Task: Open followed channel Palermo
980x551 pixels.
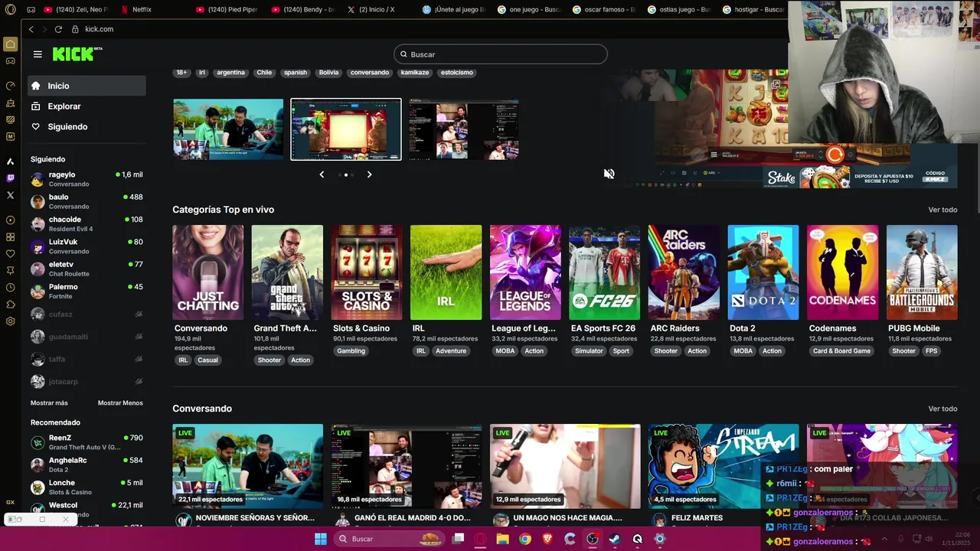Action: (87, 291)
